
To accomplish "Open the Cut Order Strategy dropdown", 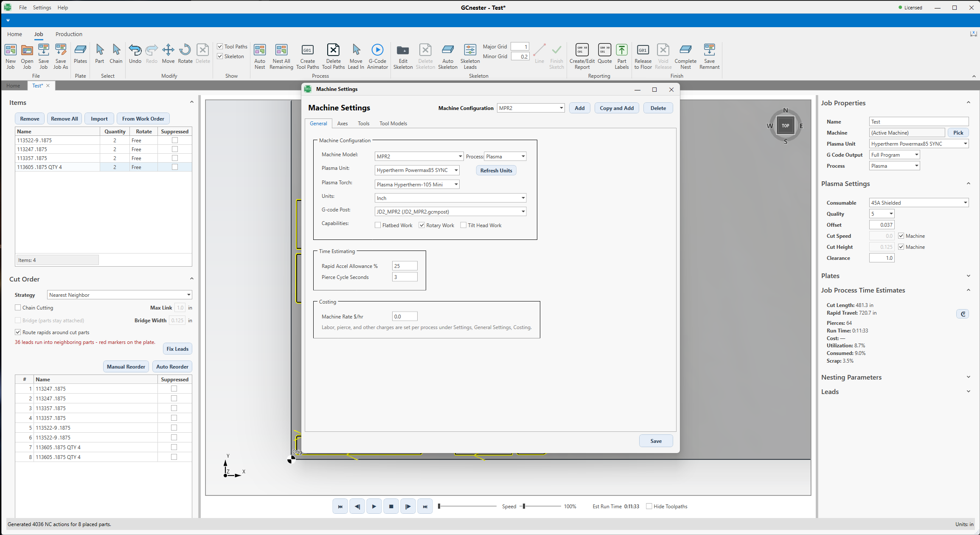I will coord(119,295).
